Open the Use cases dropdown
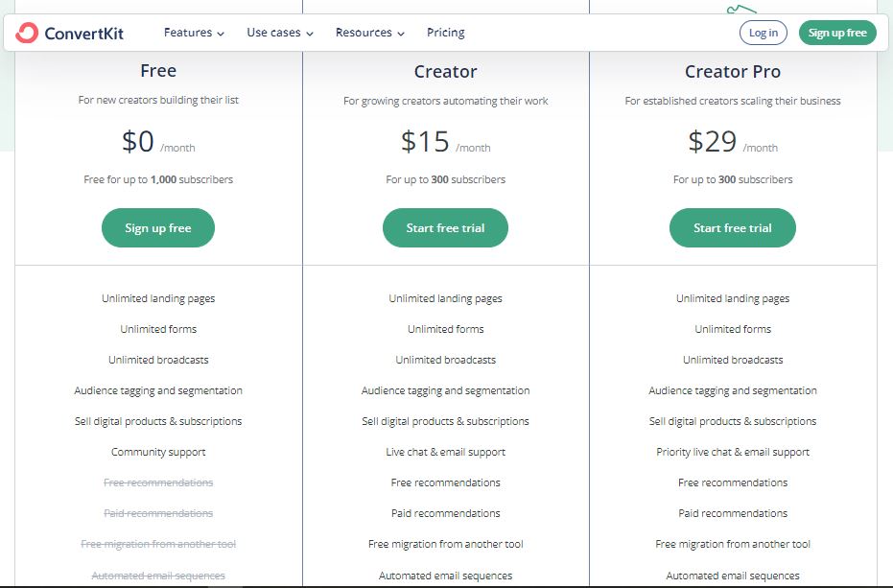Viewport: 893px width, 588px height. click(x=280, y=33)
